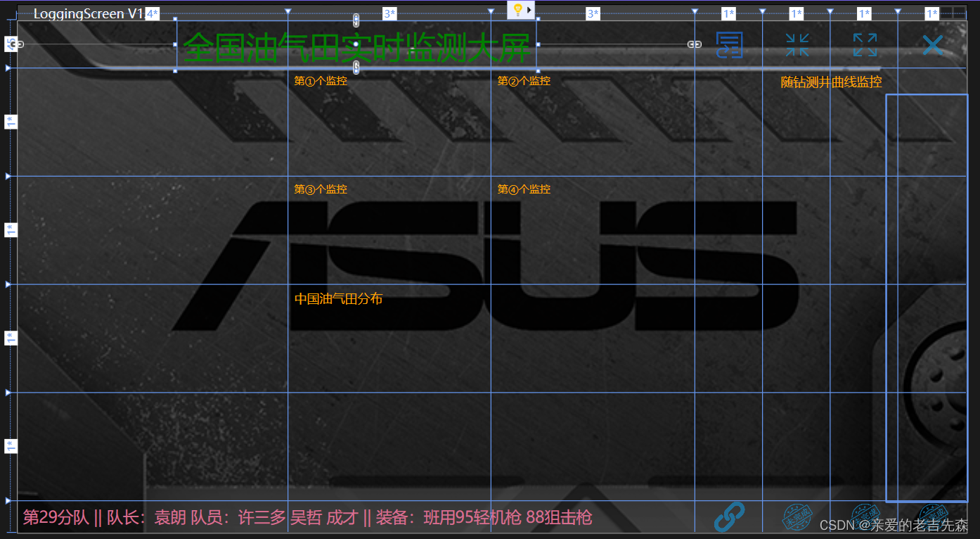Select the 第④个监控 label
This screenshot has height=539, width=980.
[x=524, y=189]
